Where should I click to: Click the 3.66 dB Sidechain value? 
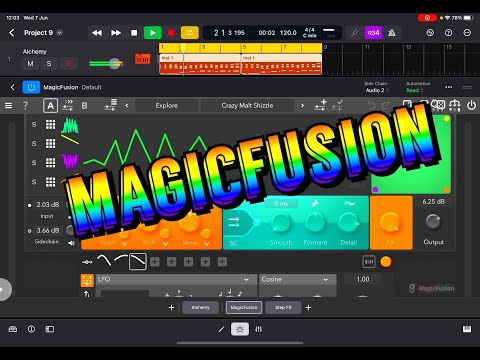(x=48, y=230)
